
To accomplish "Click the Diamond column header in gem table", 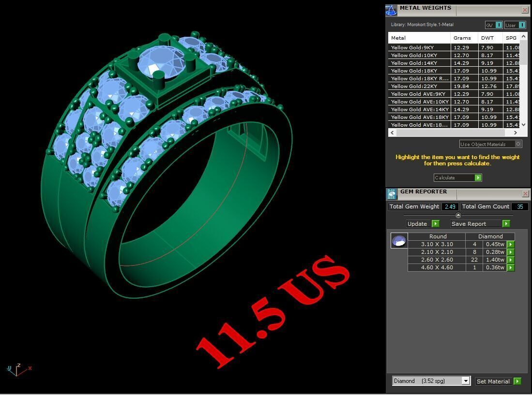I will click(x=490, y=236).
